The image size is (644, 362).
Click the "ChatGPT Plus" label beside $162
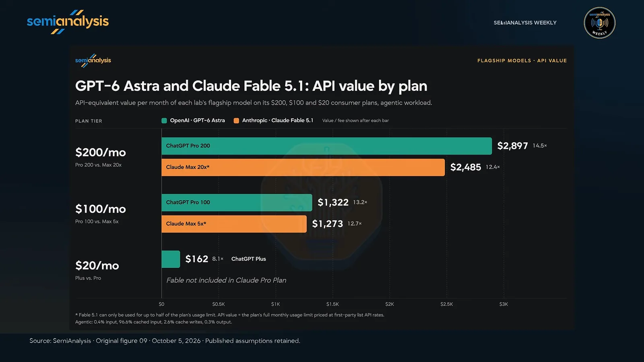pos(249,259)
